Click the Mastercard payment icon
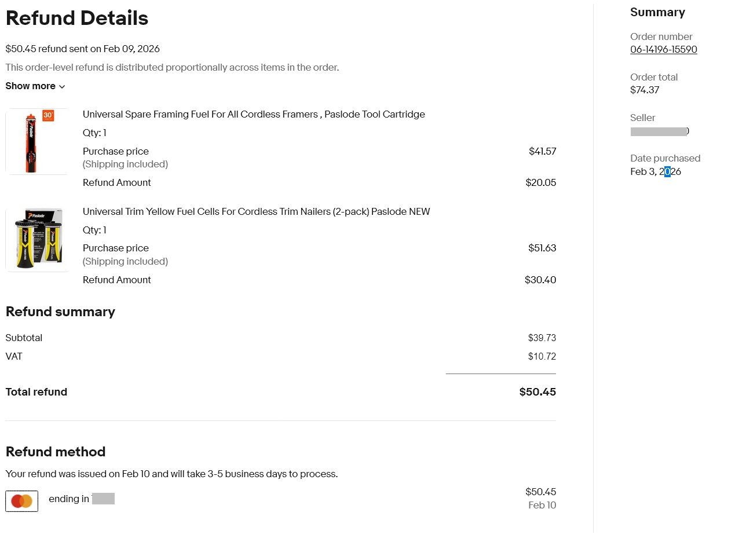The height and width of the screenshot is (560, 746). click(22, 501)
